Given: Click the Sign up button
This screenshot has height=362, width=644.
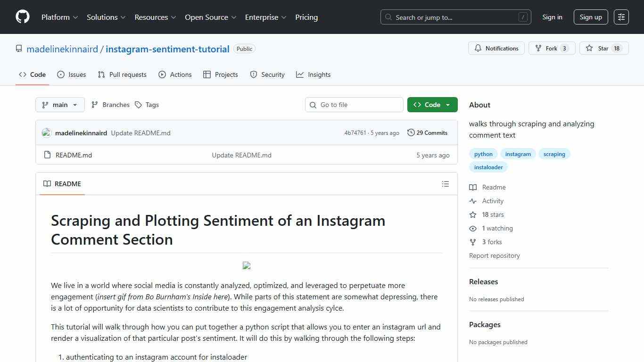Looking at the screenshot, I should (591, 17).
